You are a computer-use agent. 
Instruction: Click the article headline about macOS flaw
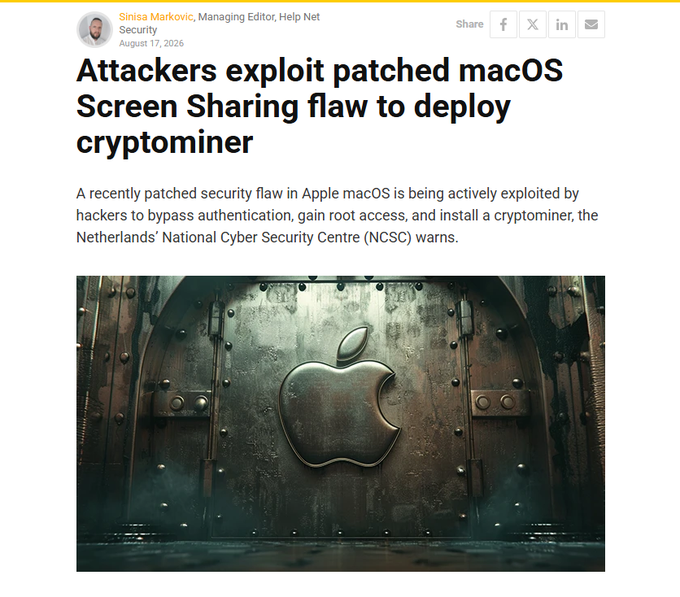(x=320, y=106)
